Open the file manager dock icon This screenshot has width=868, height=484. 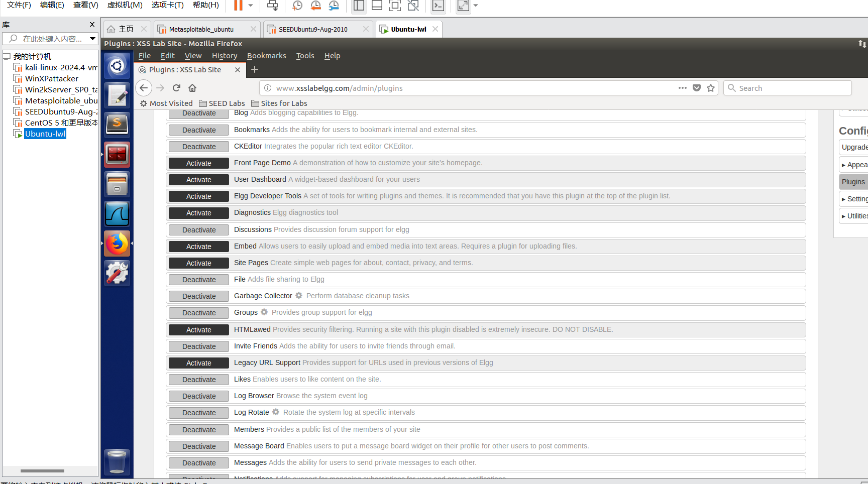click(x=117, y=184)
